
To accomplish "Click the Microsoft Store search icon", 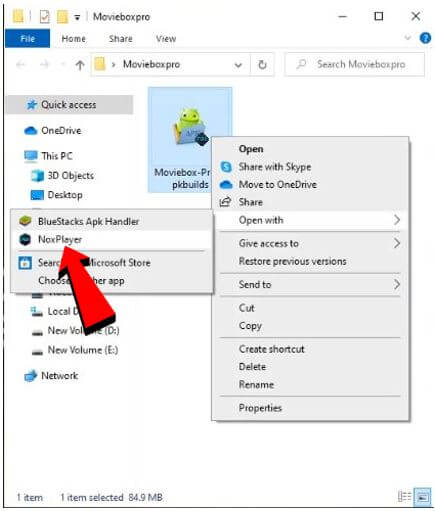I will pos(25,263).
